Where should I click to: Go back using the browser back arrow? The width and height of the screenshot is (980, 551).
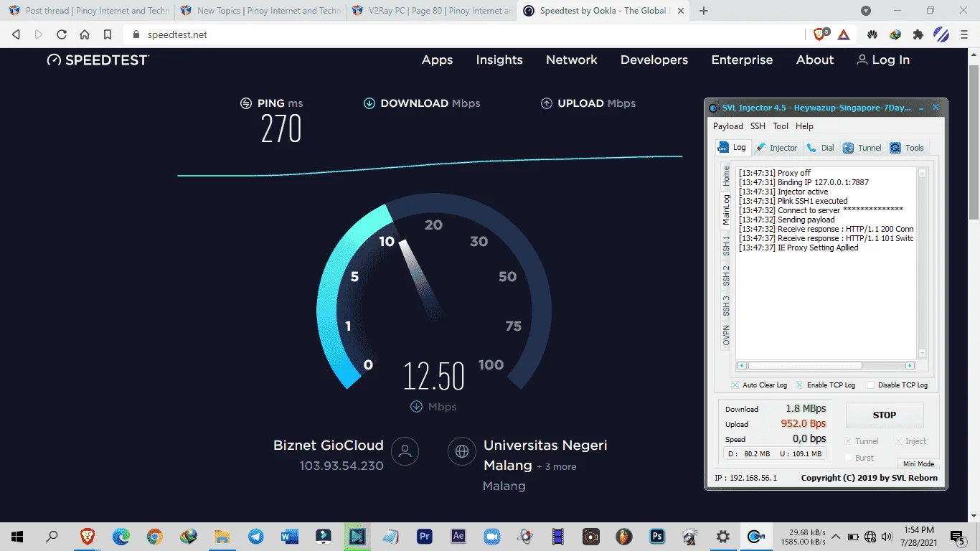tap(16, 34)
